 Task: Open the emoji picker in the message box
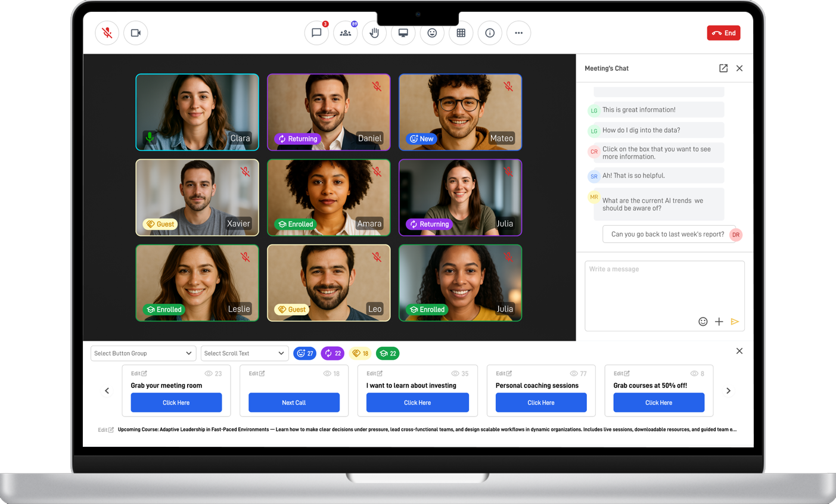pos(703,321)
